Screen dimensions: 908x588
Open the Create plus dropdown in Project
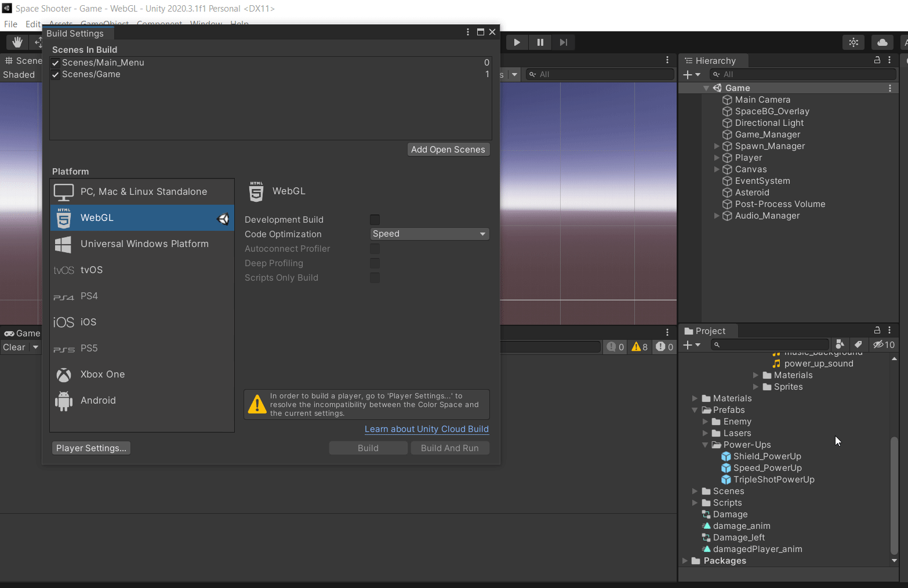[x=692, y=344]
